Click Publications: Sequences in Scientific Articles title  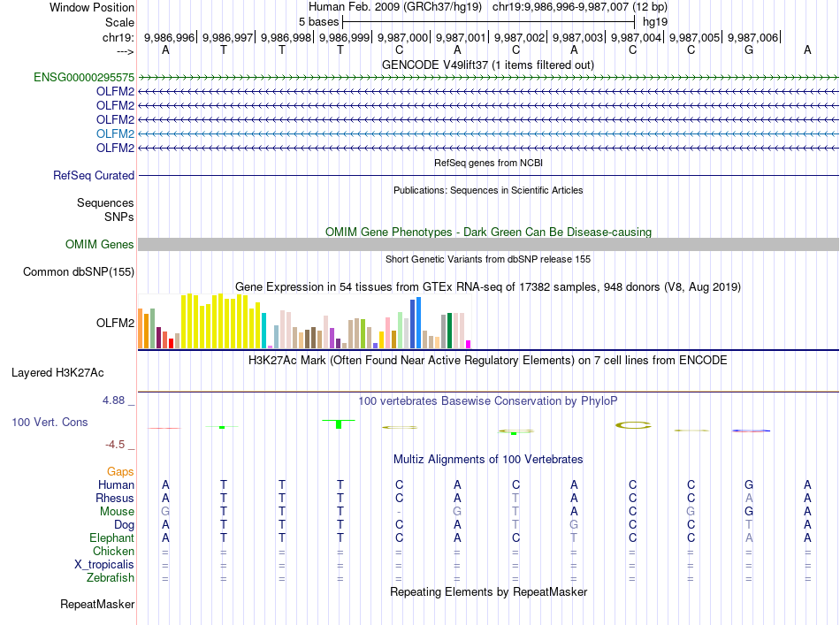(x=488, y=190)
